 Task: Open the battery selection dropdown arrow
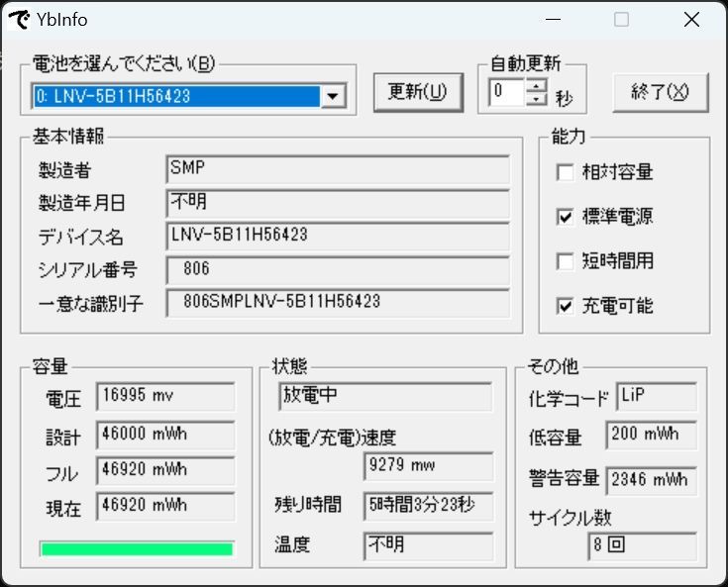[333, 97]
